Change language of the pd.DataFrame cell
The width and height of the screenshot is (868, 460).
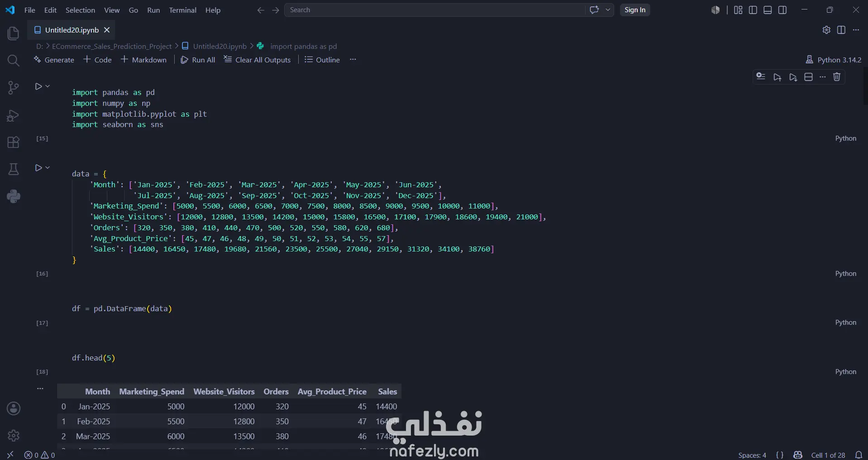tap(846, 322)
